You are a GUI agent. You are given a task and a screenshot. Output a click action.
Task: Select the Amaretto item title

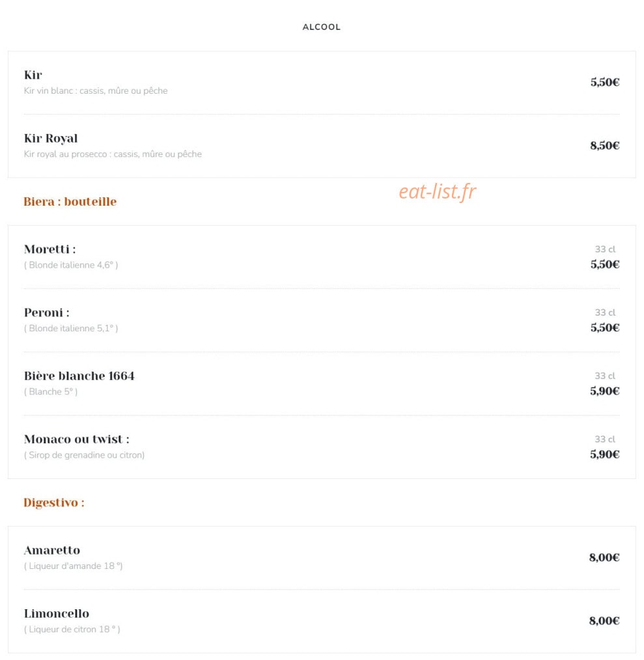[52, 550]
